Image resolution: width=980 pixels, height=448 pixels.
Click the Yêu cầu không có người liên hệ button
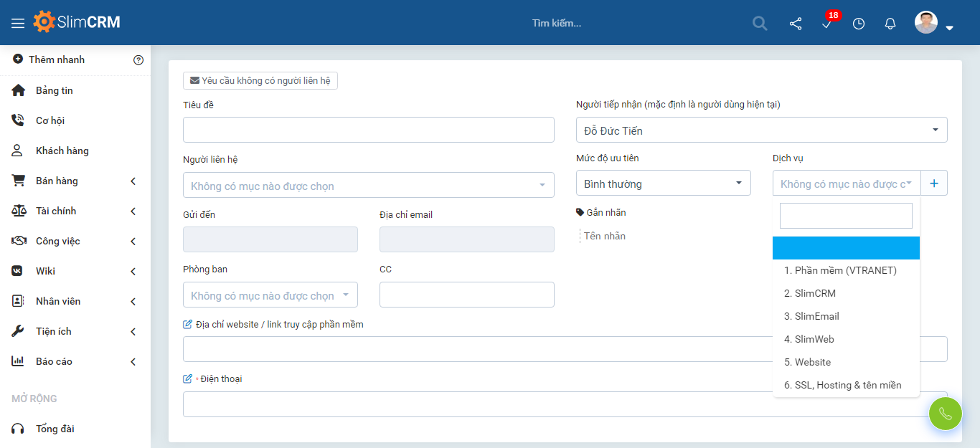point(260,80)
